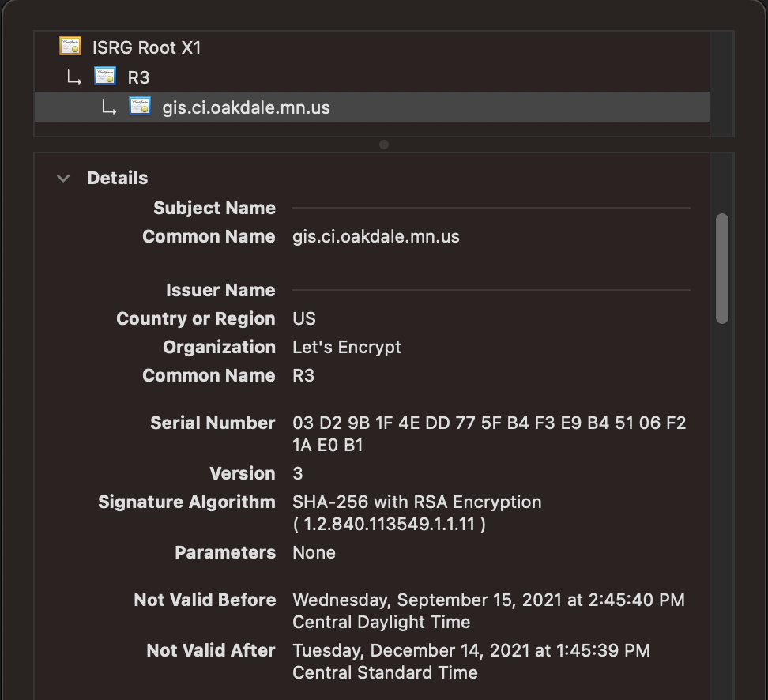This screenshot has width=768, height=700.
Task: Click the subject Common Name value
Action: tap(375, 237)
